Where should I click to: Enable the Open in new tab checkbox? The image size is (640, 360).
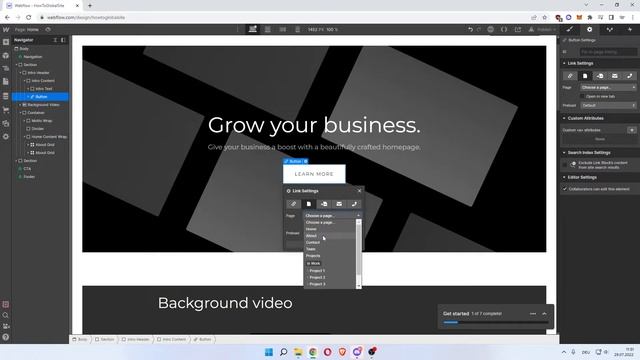tap(582, 96)
